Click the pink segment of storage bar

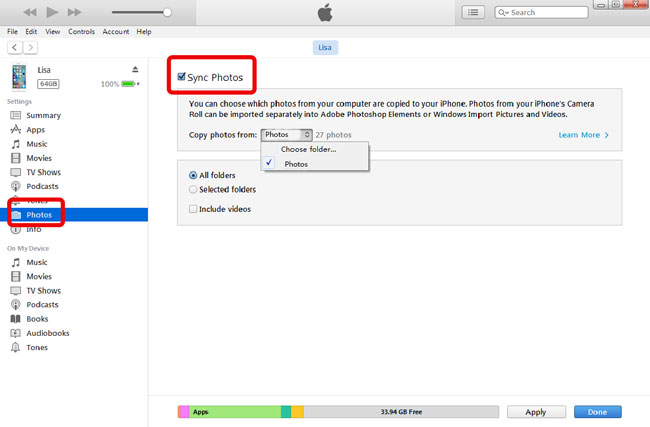point(185,412)
